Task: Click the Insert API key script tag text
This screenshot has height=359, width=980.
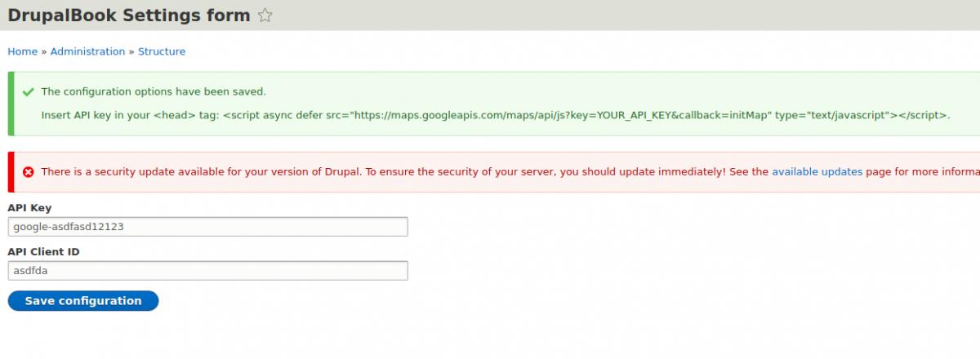Action: (496, 116)
